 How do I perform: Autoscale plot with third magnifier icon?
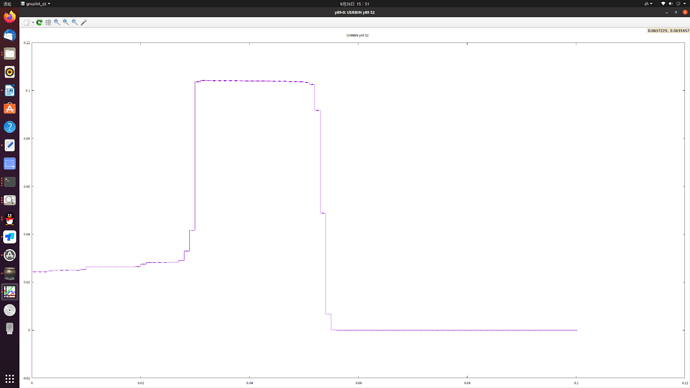click(75, 22)
